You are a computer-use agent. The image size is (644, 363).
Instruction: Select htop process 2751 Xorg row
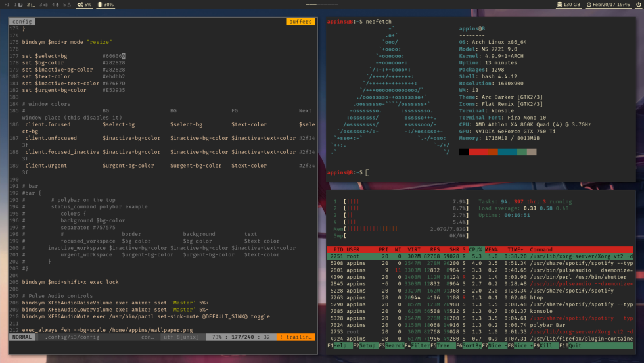[x=480, y=256]
